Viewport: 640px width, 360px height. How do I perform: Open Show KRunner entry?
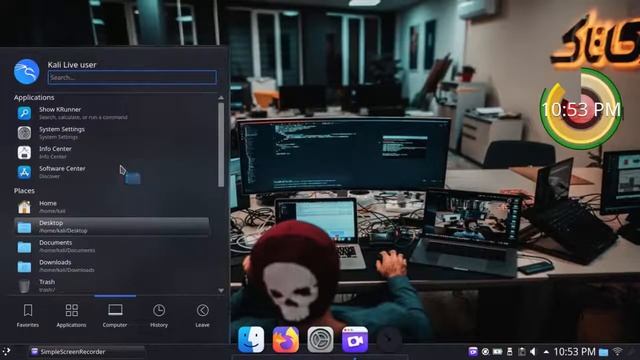[x=112, y=113]
